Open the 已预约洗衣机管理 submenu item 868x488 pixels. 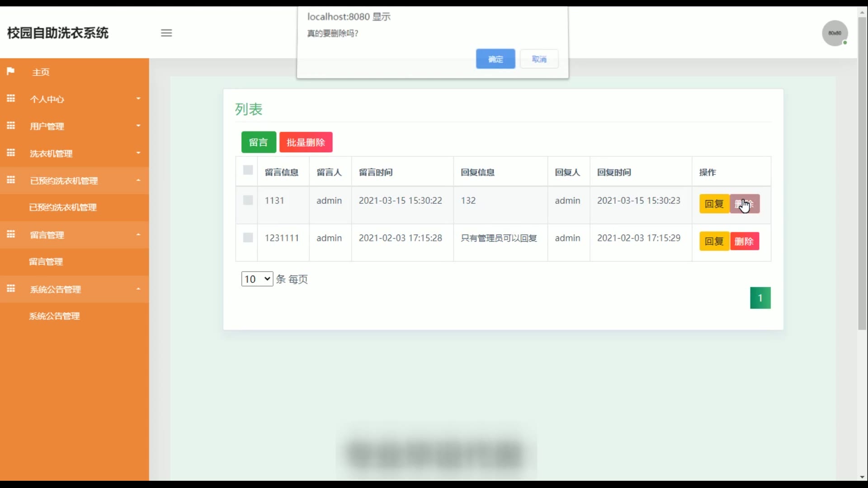pyautogui.click(x=63, y=207)
